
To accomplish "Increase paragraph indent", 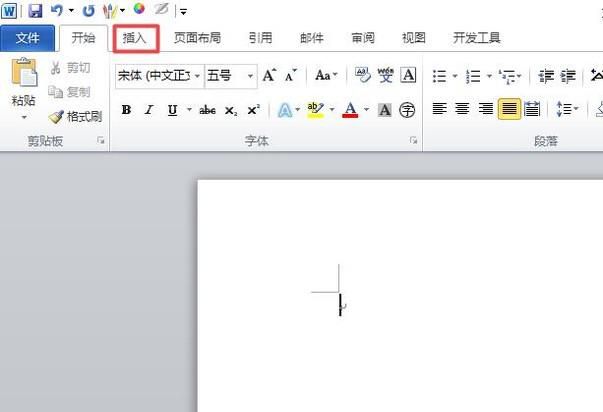I will [x=568, y=76].
